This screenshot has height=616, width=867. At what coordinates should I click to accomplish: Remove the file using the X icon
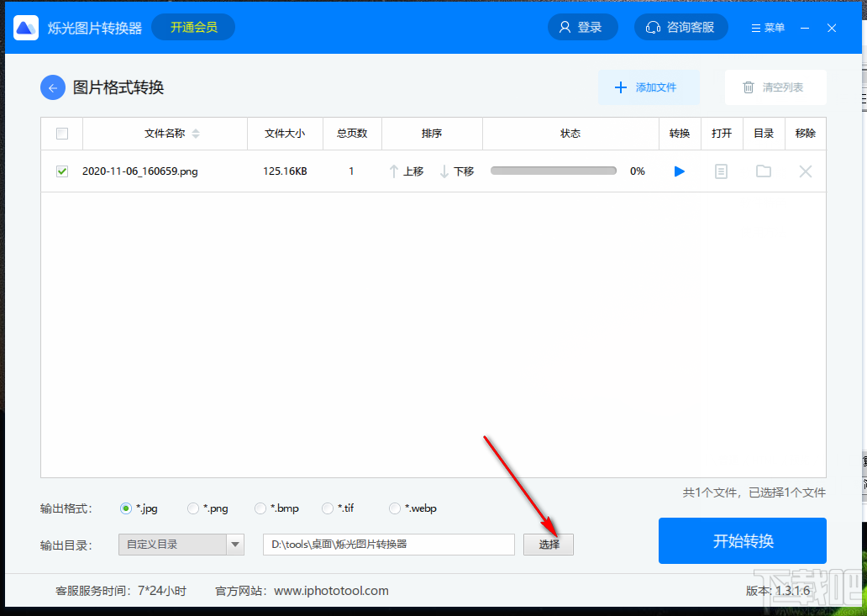(805, 171)
